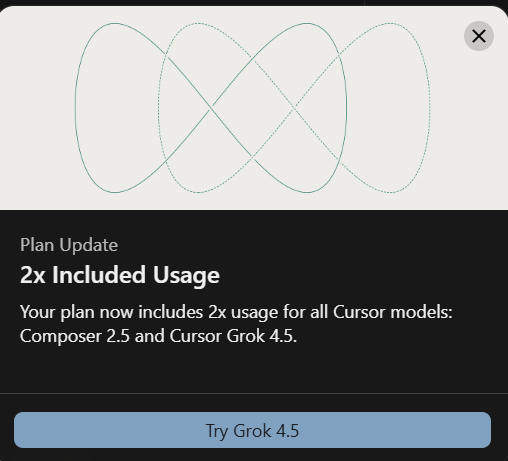
Task: Click the Plan Update label
Action: (x=69, y=245)
